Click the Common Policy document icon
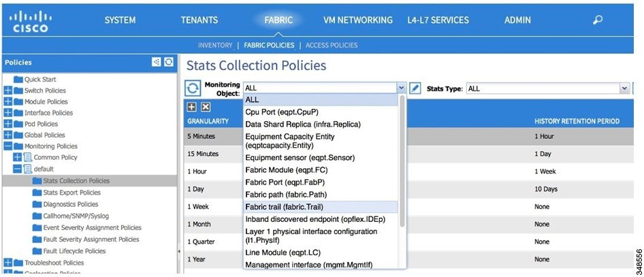The image size is (644, 277). (x=28, y=157)
